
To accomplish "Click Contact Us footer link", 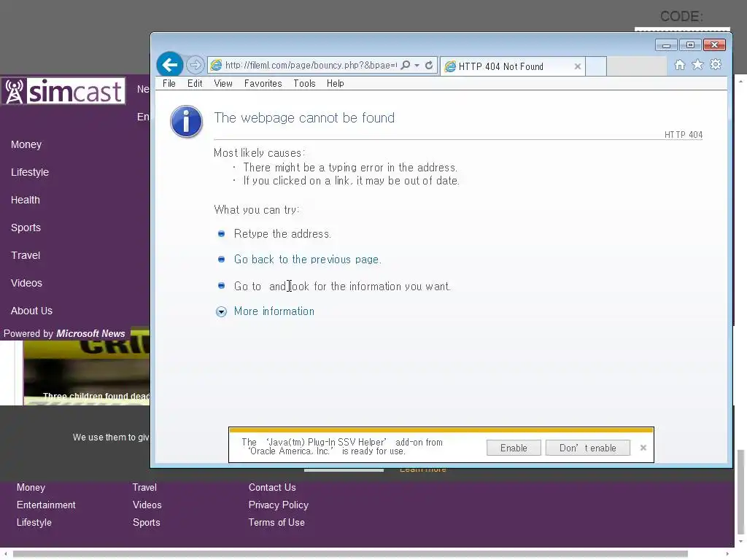I will [272, 488].
